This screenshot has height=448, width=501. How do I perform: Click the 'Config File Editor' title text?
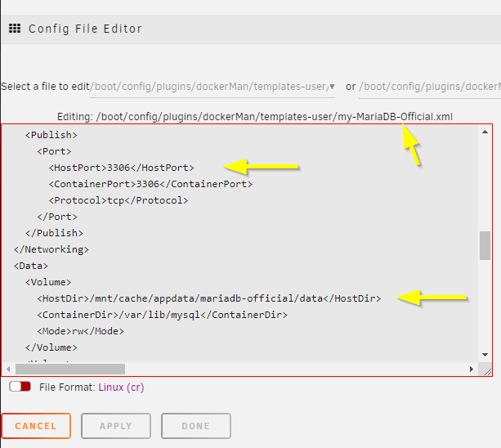(85, 29)
